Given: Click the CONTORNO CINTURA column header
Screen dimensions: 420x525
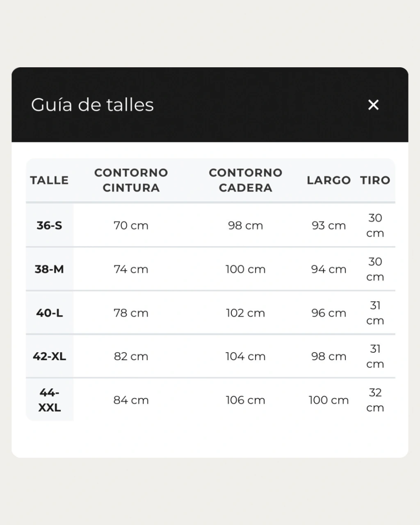Looking at the screenshot, I should tap(131, 180).
